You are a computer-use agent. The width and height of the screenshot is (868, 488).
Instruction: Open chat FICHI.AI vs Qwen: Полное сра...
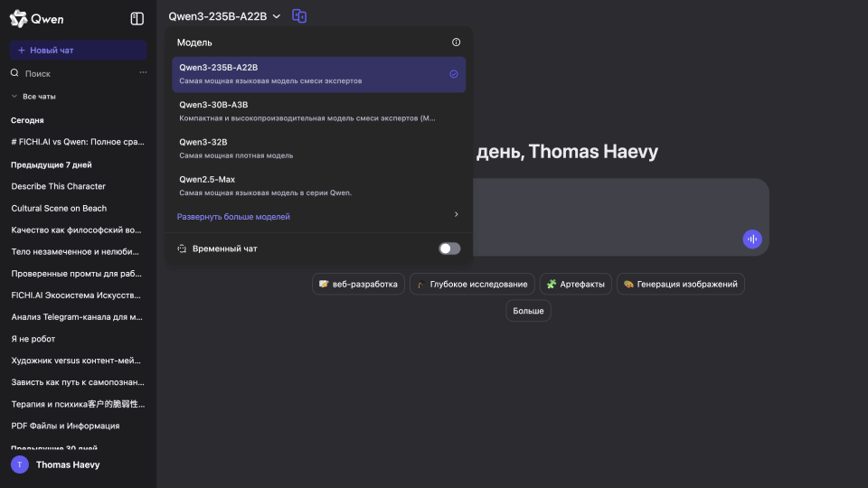click(78, 142)
